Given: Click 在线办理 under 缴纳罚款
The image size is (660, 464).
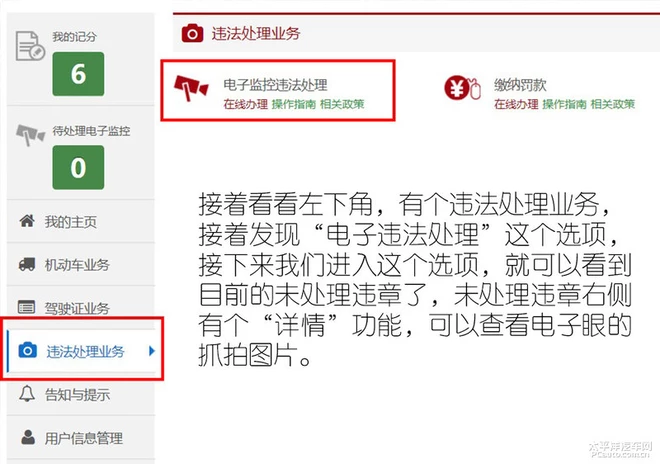Looking at the screenshot, I should click(x=516, y=104).
